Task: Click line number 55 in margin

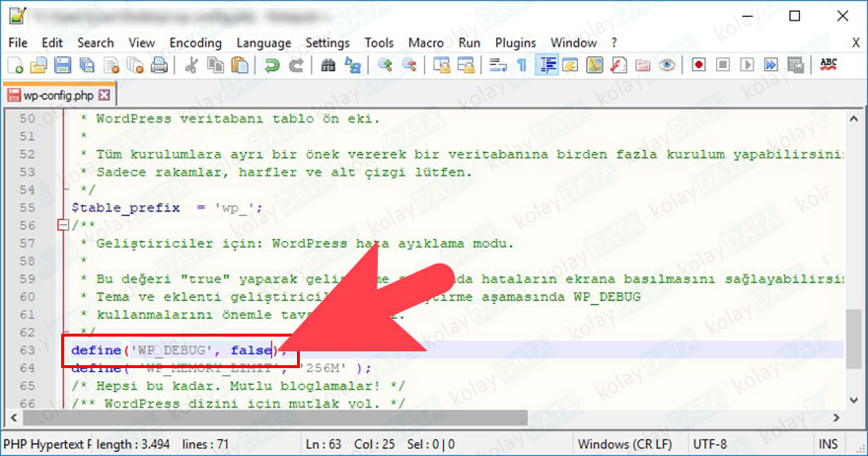Action: click(x=28, y=208)
